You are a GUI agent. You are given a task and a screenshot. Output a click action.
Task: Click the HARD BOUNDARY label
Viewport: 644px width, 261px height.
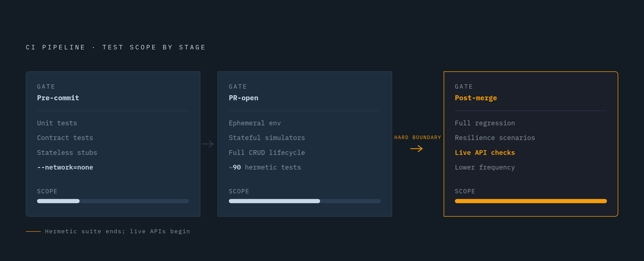pyautogui.click(x=418, y=137)
